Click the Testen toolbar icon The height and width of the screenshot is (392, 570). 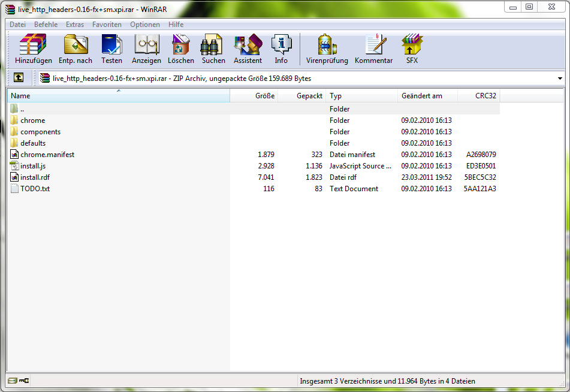click(111, 44)
